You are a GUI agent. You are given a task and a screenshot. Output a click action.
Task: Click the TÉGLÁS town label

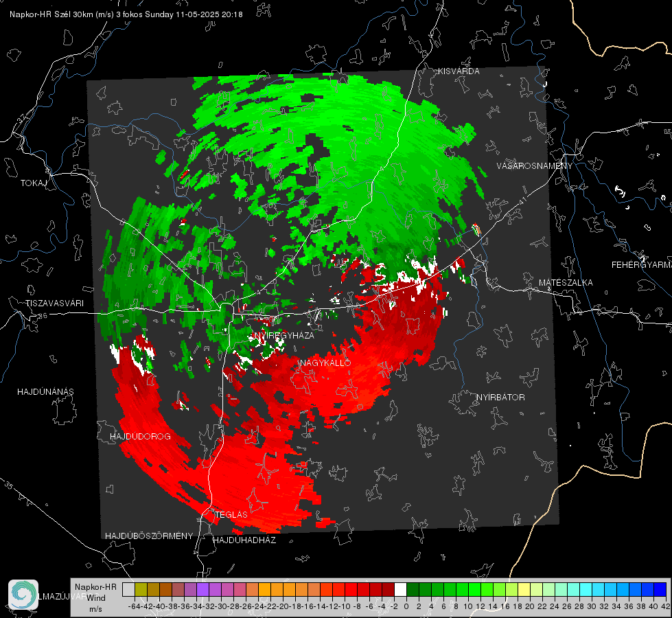231,514
